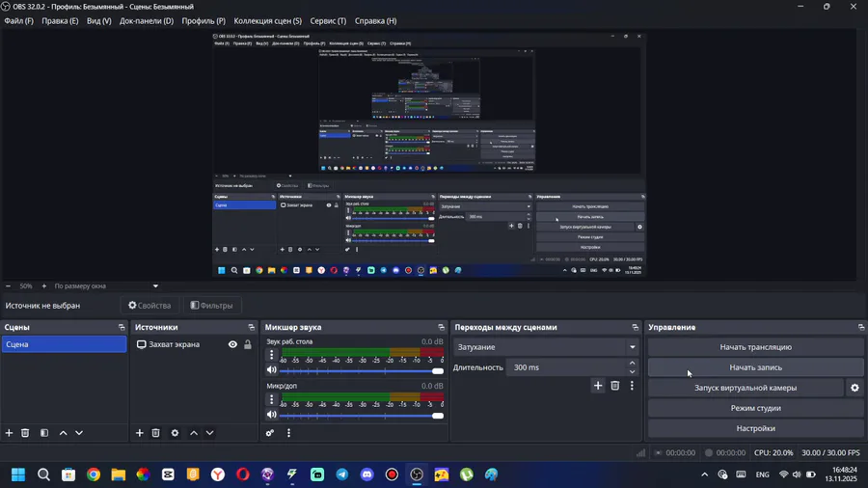Open options menu for Звук раб. стола

coord(271,355)
